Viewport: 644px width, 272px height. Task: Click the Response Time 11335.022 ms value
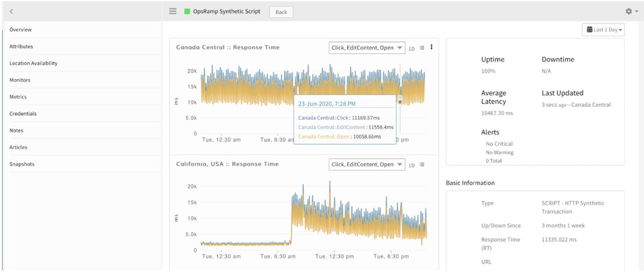coord(559,240)
